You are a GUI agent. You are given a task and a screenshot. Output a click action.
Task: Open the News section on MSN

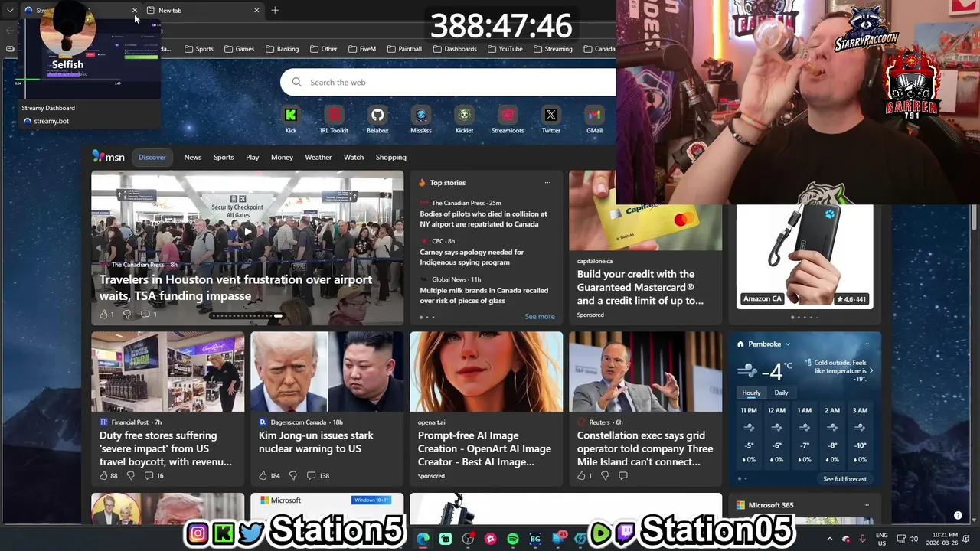192,157
